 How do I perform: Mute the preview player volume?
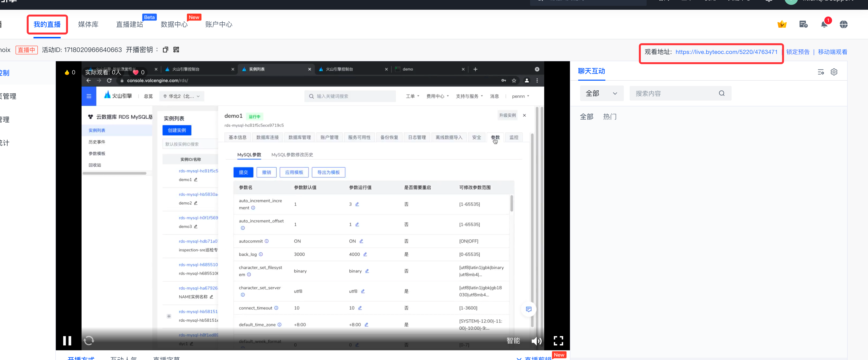(536, 341)
